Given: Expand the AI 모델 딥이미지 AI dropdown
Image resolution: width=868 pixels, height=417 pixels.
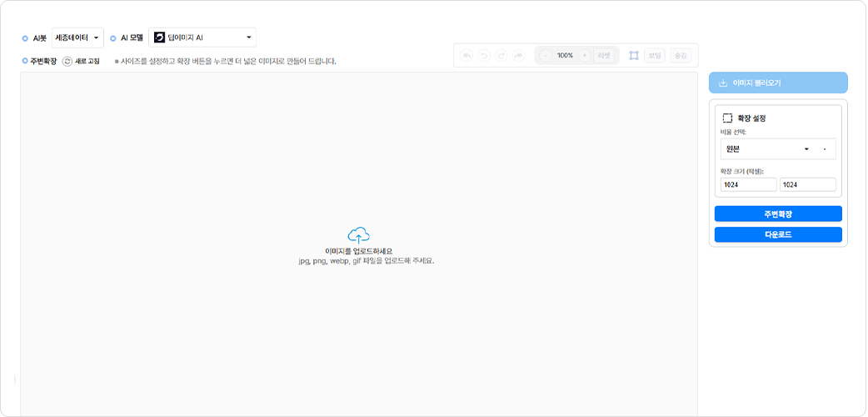Looking at the screenshot, I should (202, 38).
